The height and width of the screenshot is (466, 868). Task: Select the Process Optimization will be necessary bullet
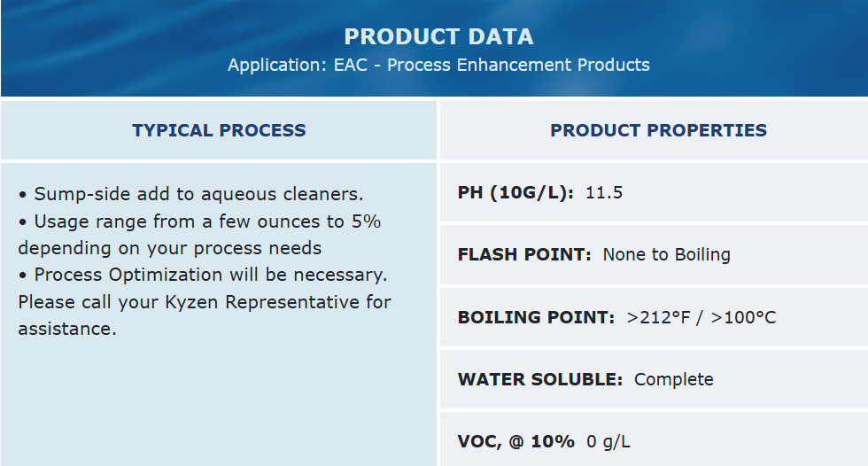[x=203, y=275]
